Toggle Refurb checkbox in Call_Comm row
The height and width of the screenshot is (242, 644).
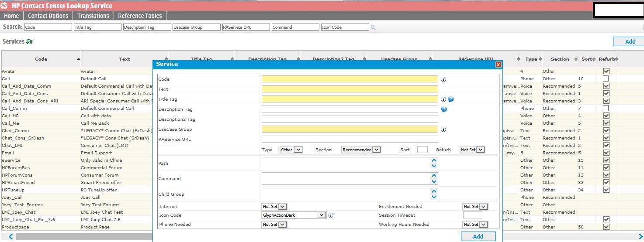click(606, 108)
